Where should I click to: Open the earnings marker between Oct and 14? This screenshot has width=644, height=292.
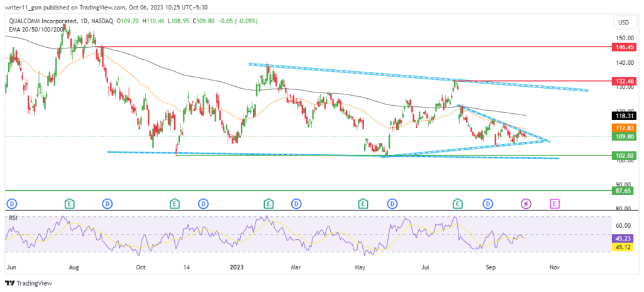175,203
